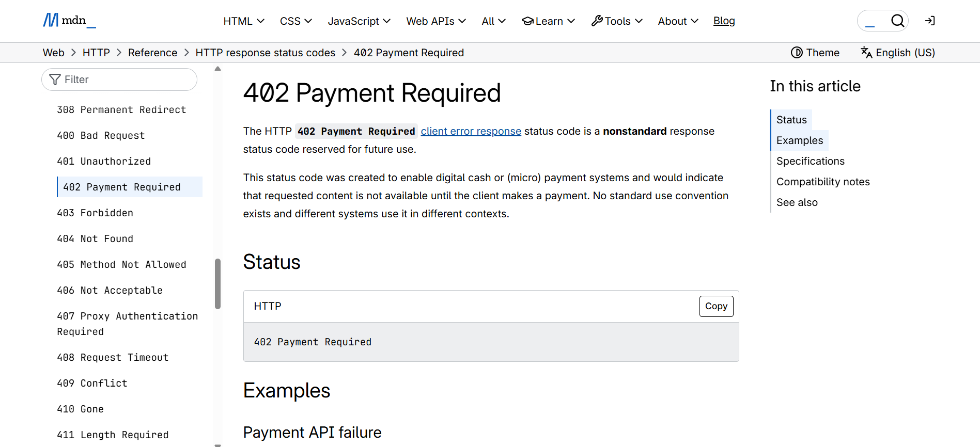Image resolution: width=980 pixels, height=447 pixels.
Task: Open the HTML dropdown menu
Action: 244,21
